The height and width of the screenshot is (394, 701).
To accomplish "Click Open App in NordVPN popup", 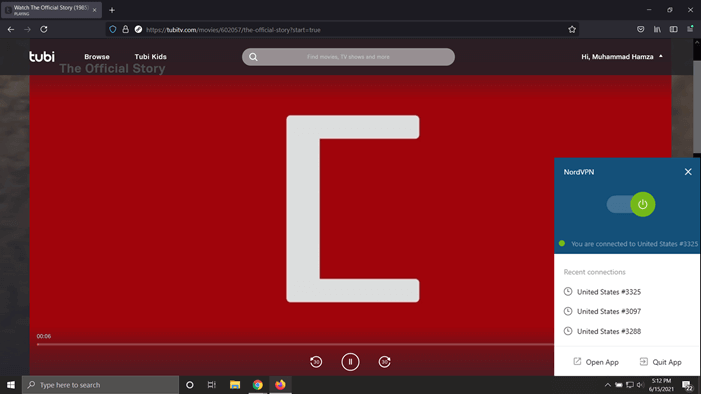I will tap(596, 362).
